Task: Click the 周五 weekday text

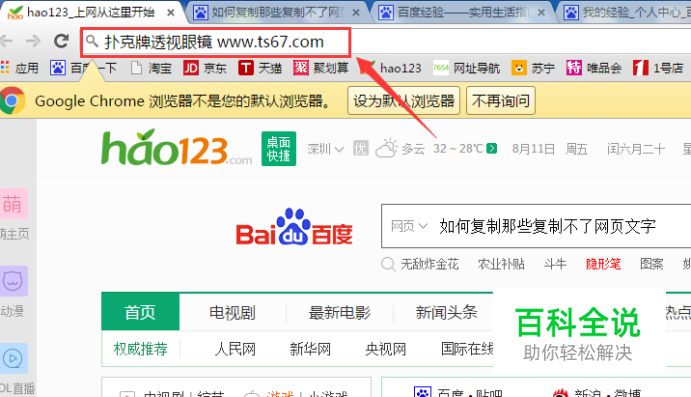Action: pos(577,149)
